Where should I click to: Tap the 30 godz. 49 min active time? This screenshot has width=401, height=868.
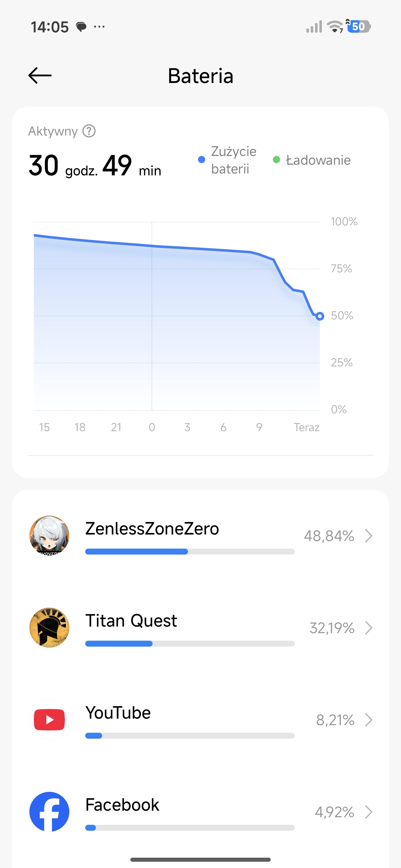[95, 166]
